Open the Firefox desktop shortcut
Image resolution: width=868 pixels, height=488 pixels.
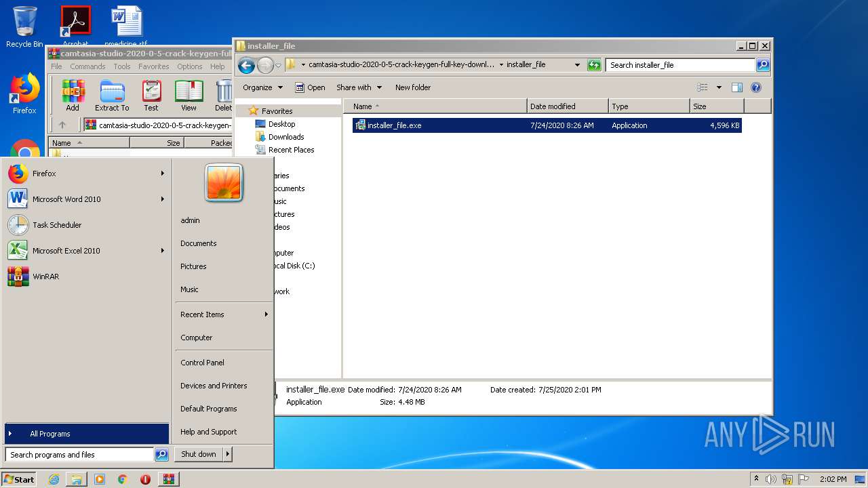(24, 94)
